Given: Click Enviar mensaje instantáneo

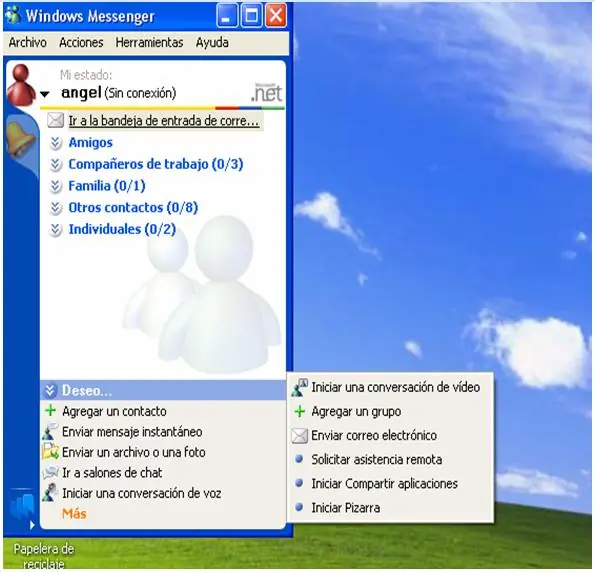Looking at the screenshot, I should (132, 432).
